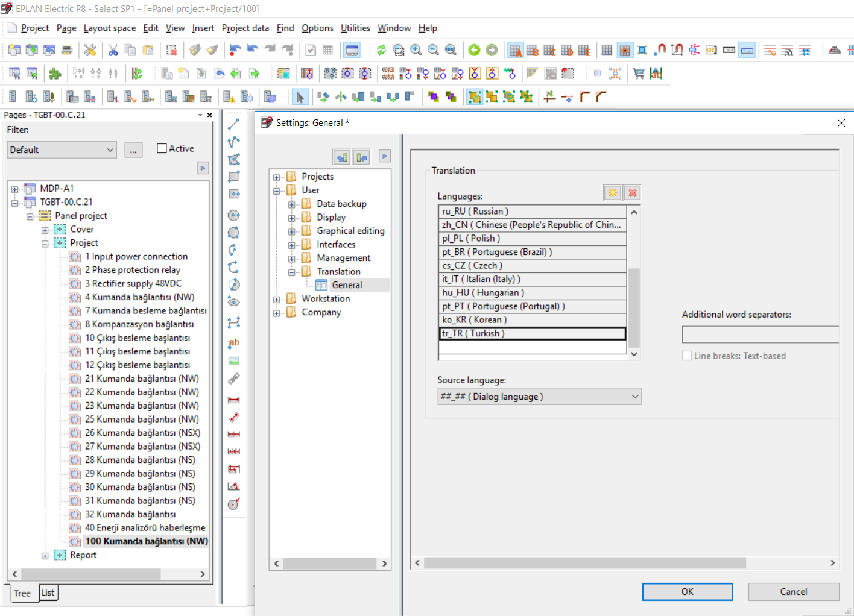This screenshot has height=616, width=854.
Task: Click Cancel in the Settings dialog
Action: pyautogui.click(x=794, y=592)
